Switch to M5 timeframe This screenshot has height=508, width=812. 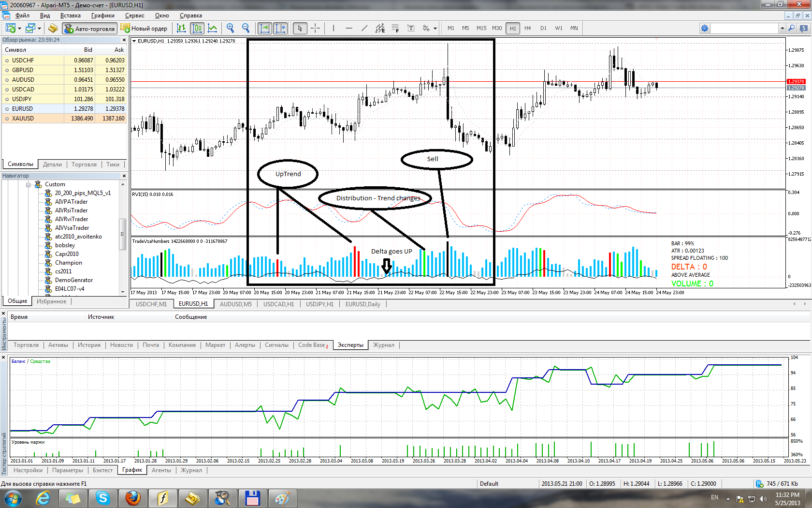[465, 28]
